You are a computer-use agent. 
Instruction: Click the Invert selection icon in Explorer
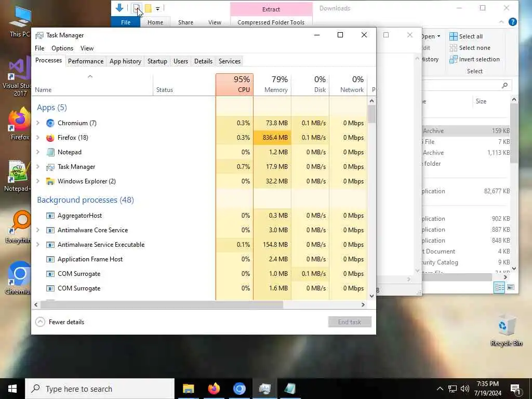click(453, 59)
